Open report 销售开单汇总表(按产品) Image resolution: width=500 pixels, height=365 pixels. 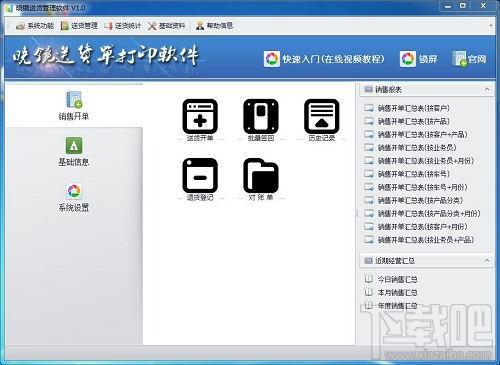coord(414,121)
